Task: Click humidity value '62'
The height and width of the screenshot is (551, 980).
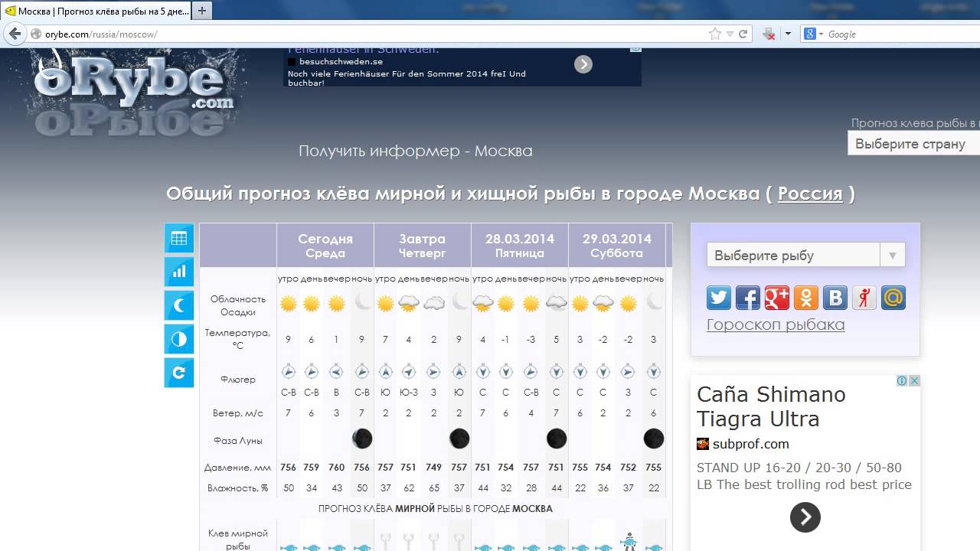Action: (409, 488)
